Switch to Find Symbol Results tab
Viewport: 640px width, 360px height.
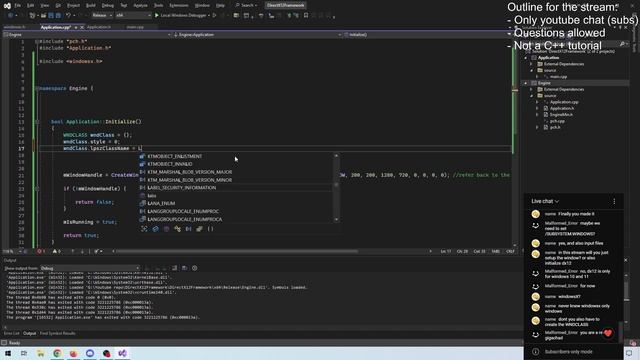pos(58,333)
